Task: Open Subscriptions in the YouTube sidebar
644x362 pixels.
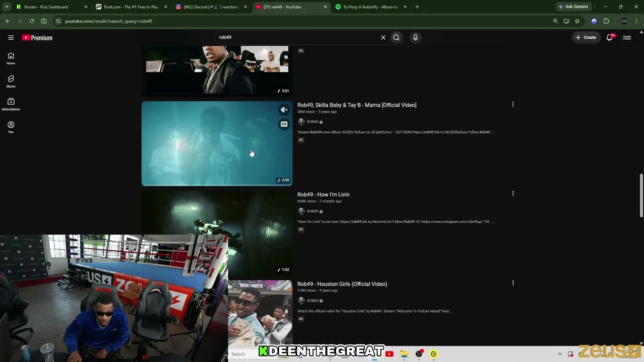Action: (11, 104)
